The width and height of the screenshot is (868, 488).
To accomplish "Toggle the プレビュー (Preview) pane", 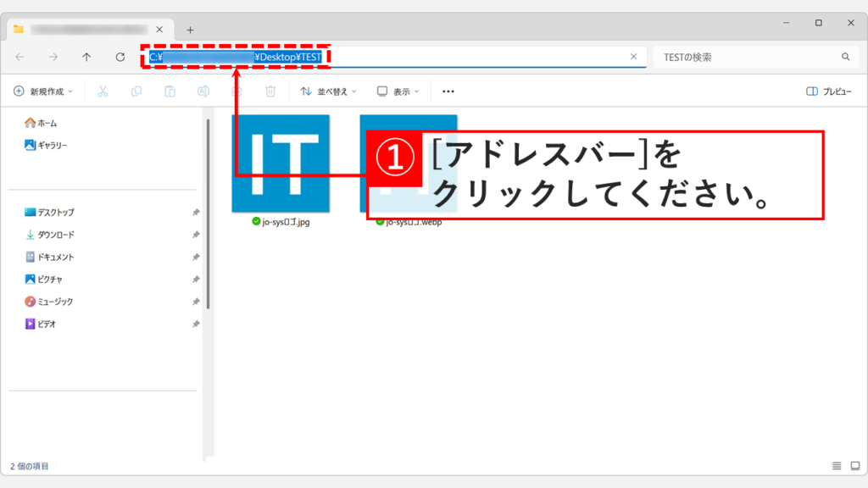I will [x=833, y=91].
